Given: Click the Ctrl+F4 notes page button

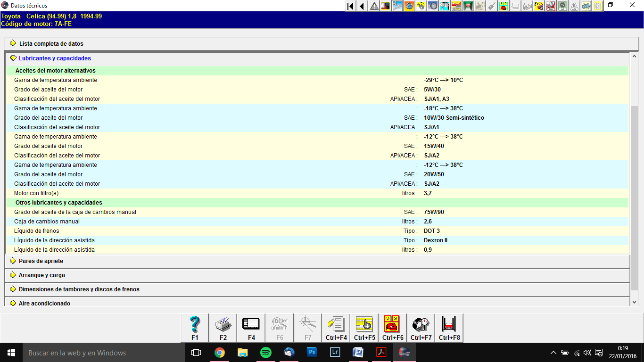Looking at the screenshot, I should 336,328.
